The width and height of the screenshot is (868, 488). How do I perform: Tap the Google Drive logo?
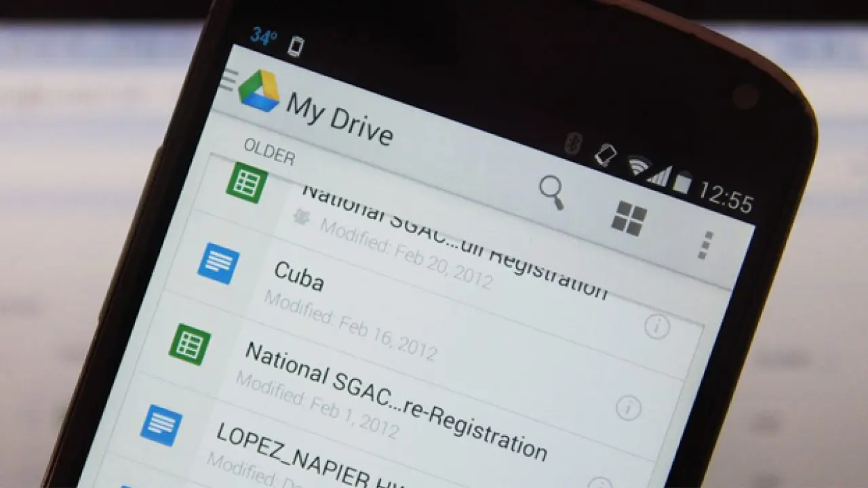(x=258, y=91)
